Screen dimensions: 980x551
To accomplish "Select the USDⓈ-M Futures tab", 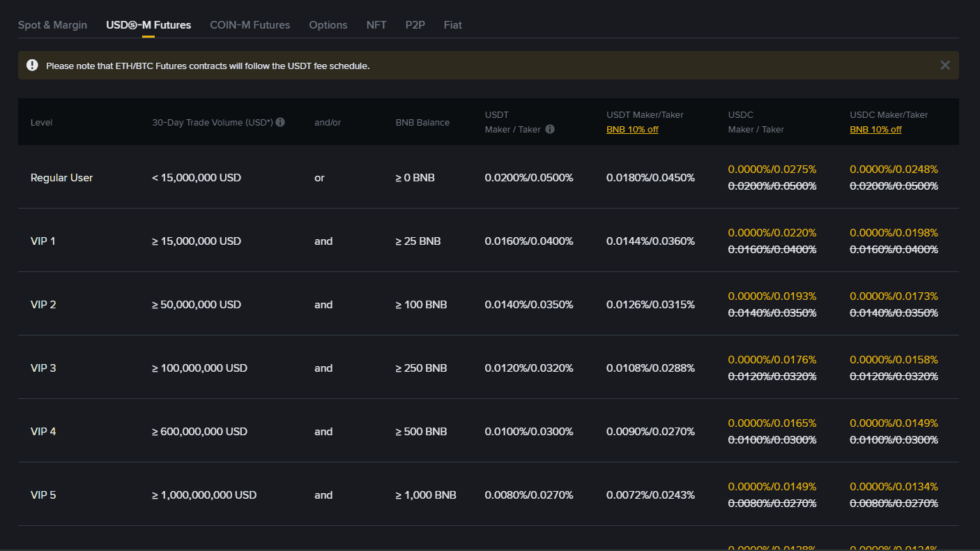I will tap(148, 25).
